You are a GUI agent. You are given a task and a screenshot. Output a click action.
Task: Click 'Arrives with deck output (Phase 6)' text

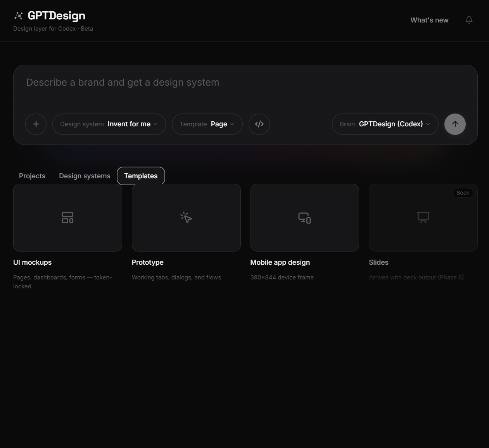pos(416,277)
